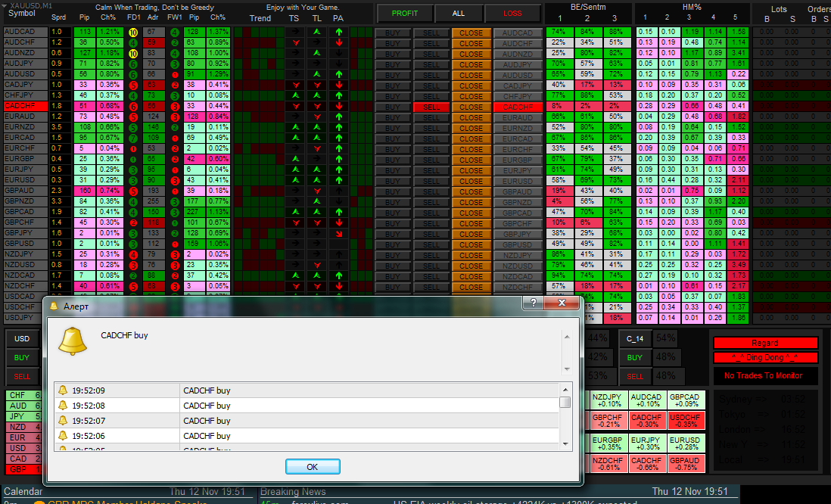Click the GBPCAD +0.09% tile
The height and width of the screenshot is (504, 831).
(685, 400)
